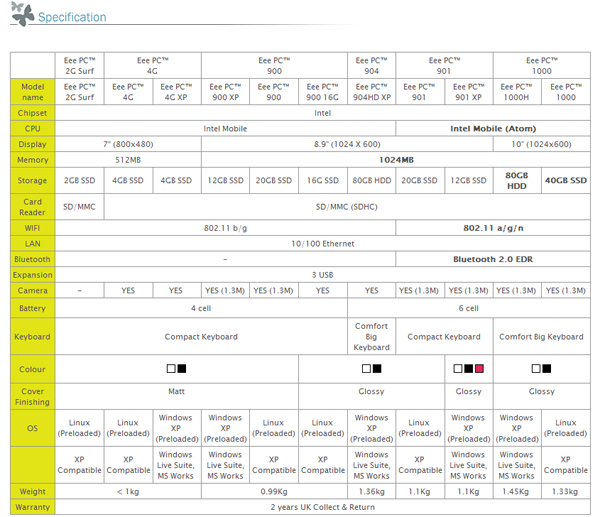This screenshot has height=517, width=600.
Task: Click the Colour row header
Action: pos(33,369)
